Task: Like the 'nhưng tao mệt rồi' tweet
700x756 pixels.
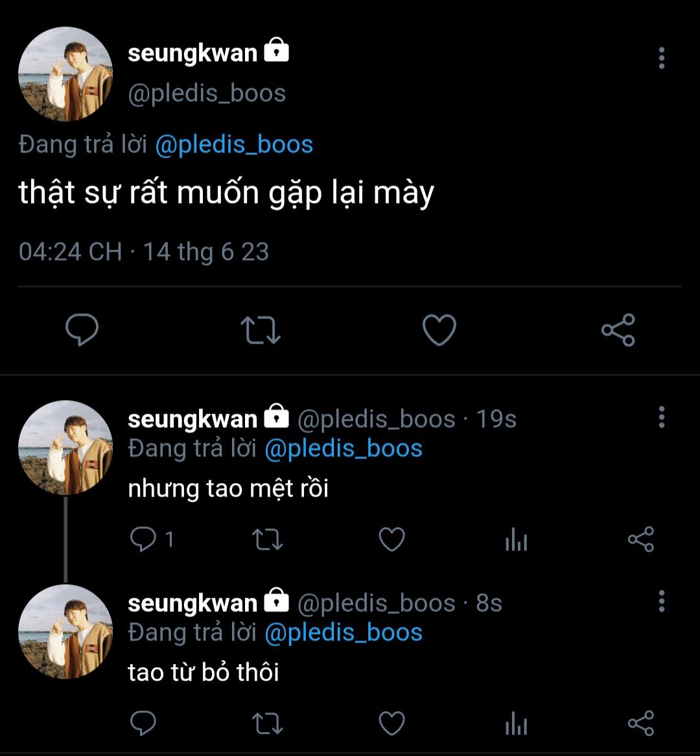Action: coord(391,539)
